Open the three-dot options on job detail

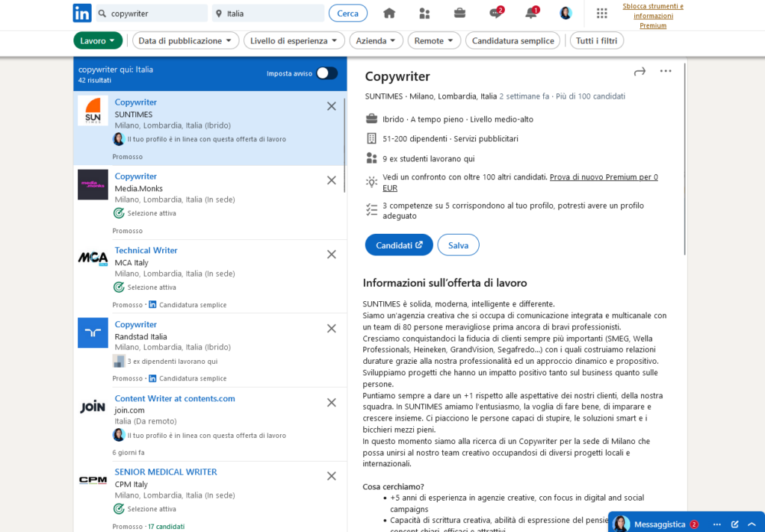[x=666, y=71]
